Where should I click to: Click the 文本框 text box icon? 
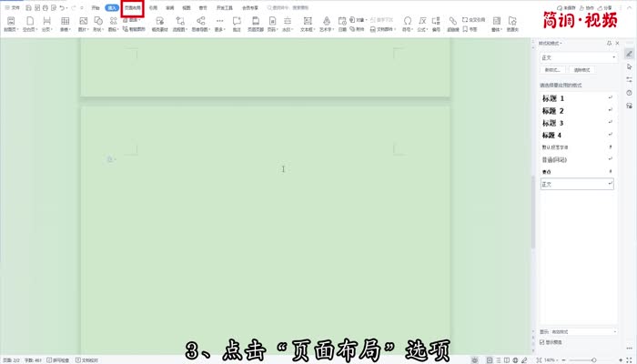[307, 22]
